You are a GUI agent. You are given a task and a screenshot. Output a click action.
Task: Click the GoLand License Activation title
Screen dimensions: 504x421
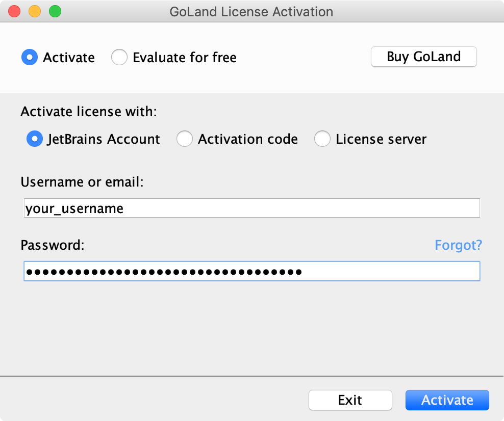coord(251,12)
